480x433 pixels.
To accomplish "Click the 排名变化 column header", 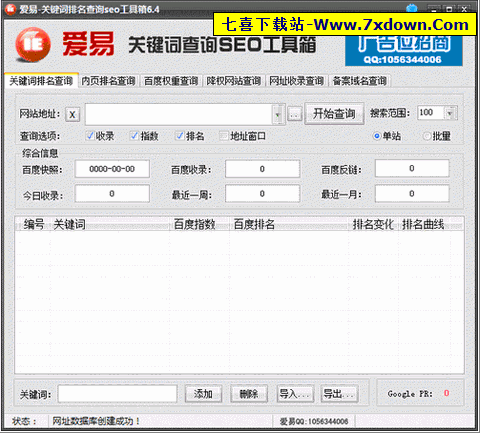I will click(x=374, y=224).
